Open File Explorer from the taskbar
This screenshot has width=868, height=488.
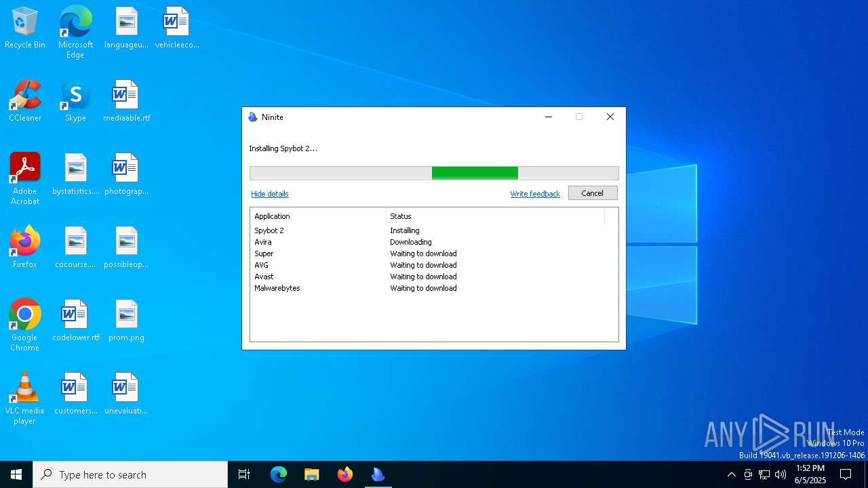click(x=312, y=474)
